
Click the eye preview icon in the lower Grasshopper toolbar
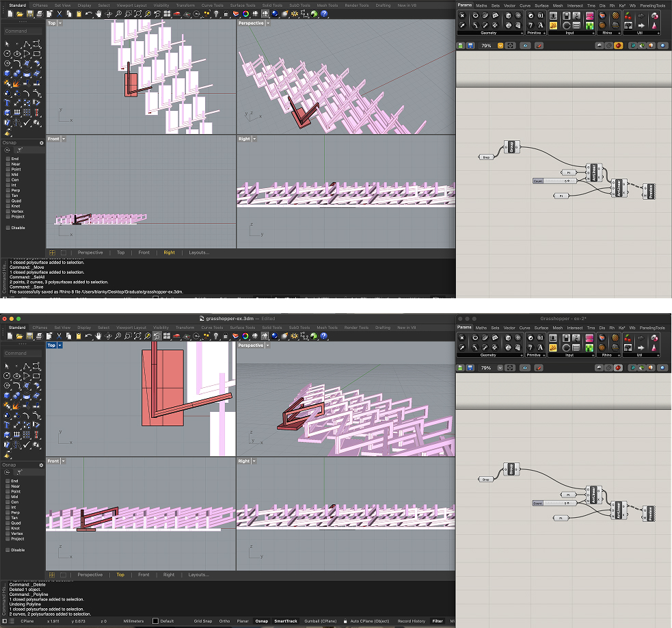525,367
